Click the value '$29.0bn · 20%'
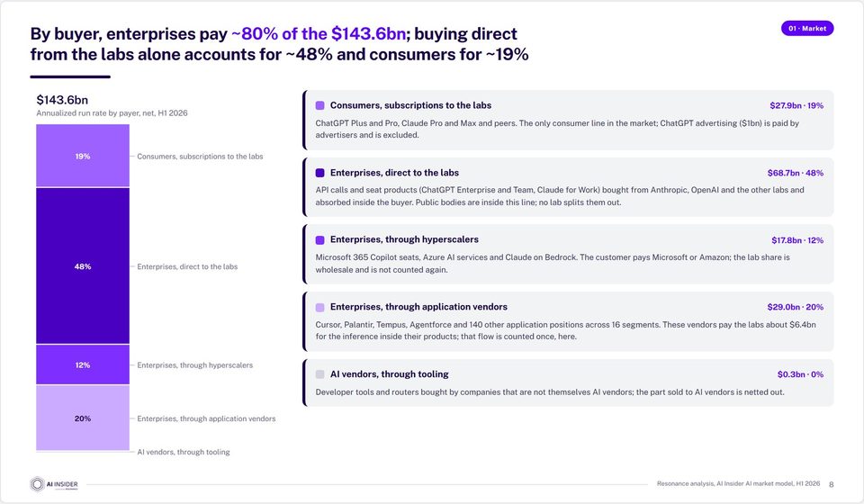The image size is (864, 504). tap(796, 307)
